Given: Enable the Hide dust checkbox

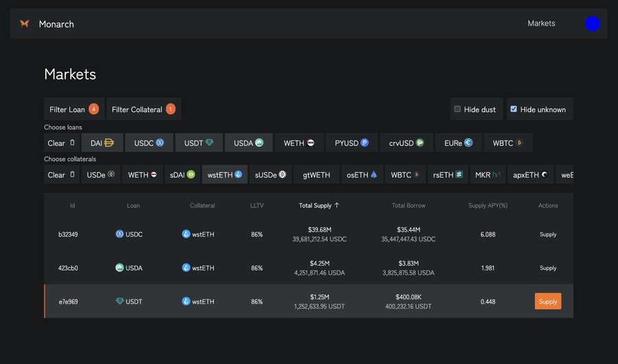Looking at the screenshot, I should 457,109.
